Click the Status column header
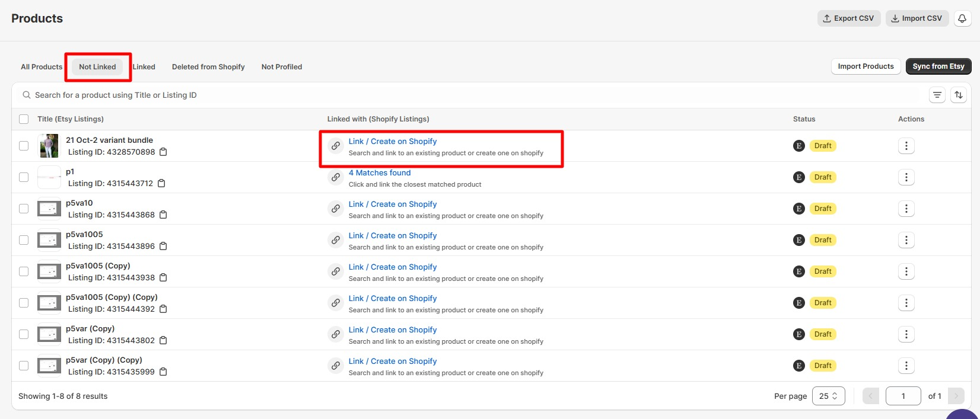 pyautogui.click(x=804, y=119)
